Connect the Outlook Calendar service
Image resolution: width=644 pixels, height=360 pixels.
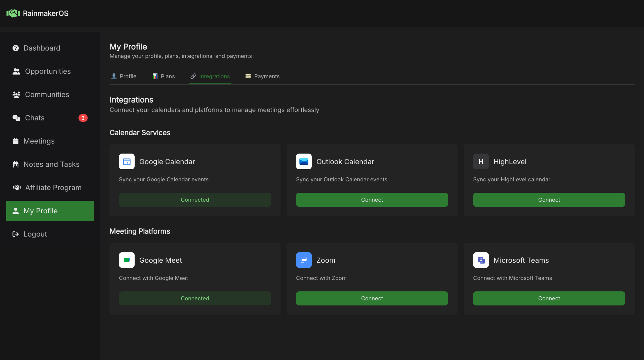[372, 199]
